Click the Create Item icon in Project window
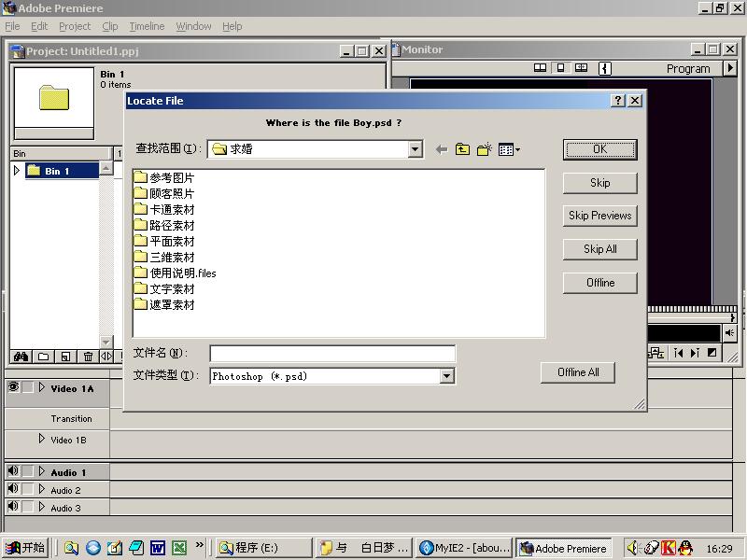 coord(65,357)
